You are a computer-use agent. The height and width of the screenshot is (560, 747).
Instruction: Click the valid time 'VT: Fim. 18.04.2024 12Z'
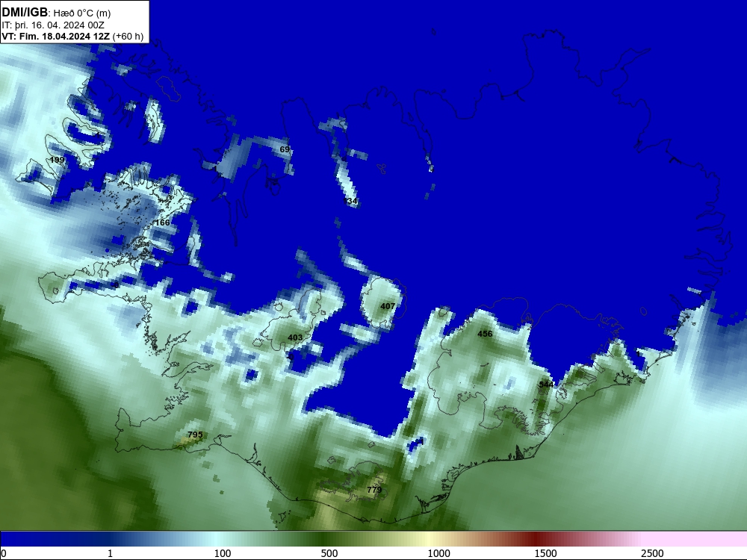point(56,36)
